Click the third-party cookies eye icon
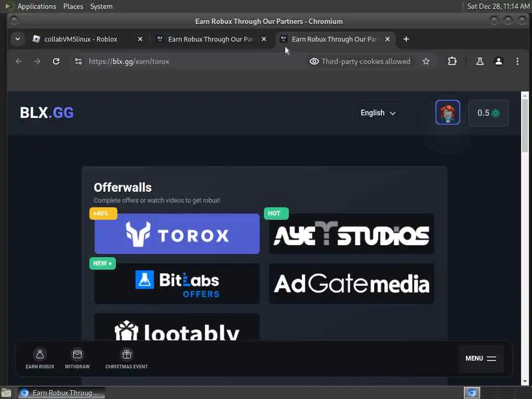Image resolution: width=532 pixels, height=399 pixels. tap(314, 61)
